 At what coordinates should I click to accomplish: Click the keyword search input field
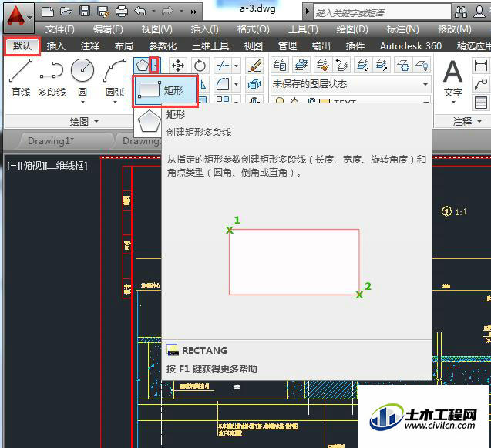pyautogui.click(x=382, y=12)
